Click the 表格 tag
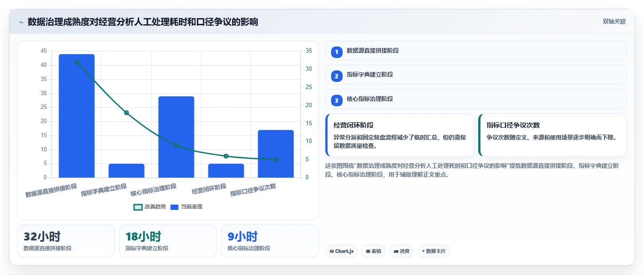This screenshot has width=644, height=275. (x=374, y=251)
